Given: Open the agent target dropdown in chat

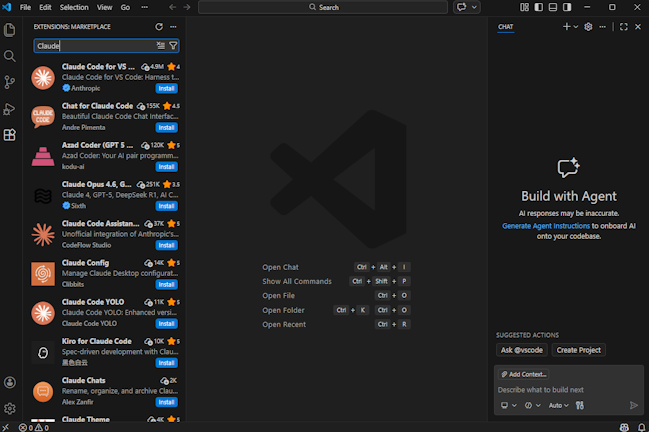Looking at the screenshot, I should [x=509, y=405].
